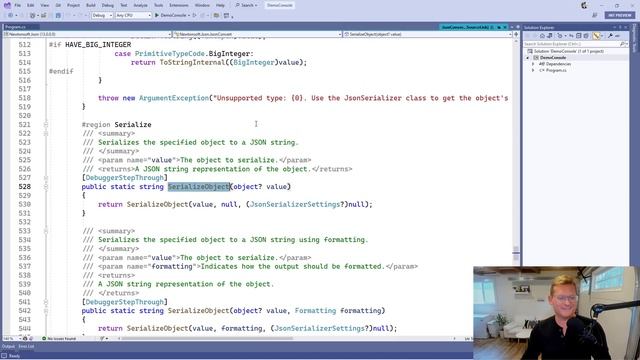The height and width of the screenshot is (360, 640).
Task: Click Solution Explorer collapse all icon
Action: pos(578,36)
